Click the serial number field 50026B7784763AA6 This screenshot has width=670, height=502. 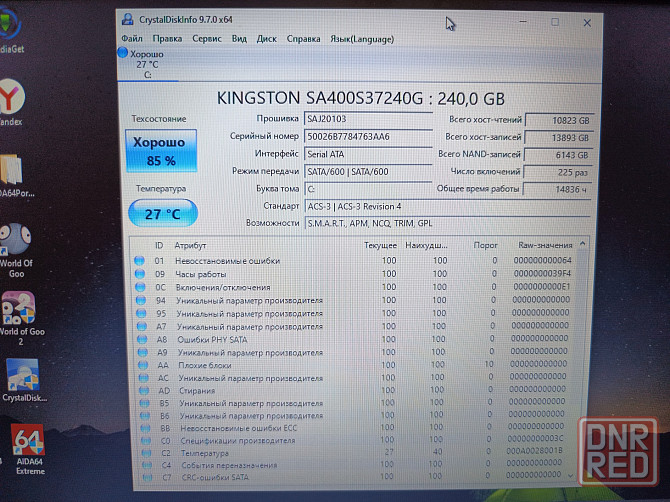(368, 137)
